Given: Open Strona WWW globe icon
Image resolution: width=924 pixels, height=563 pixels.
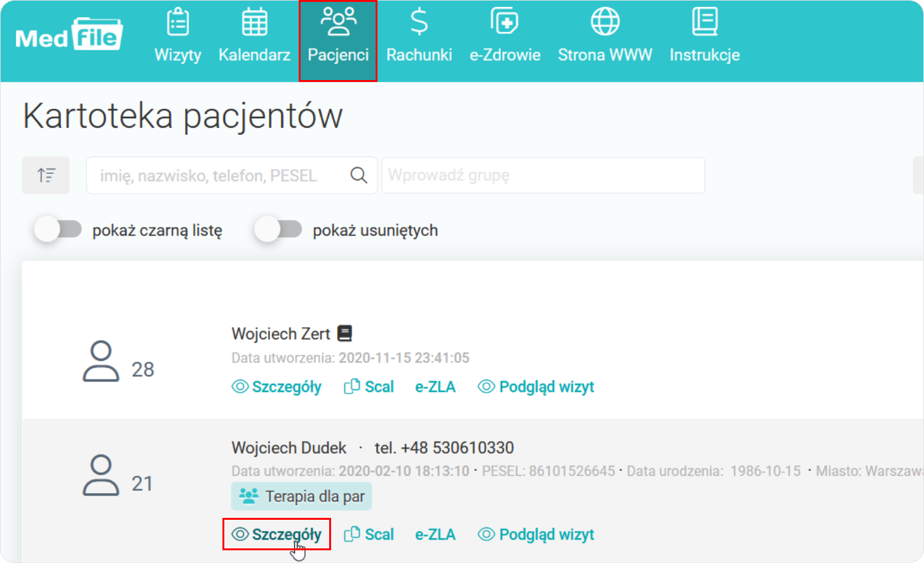Looking at the screenshot, I should pyautogui.click(x=604, y=23).
